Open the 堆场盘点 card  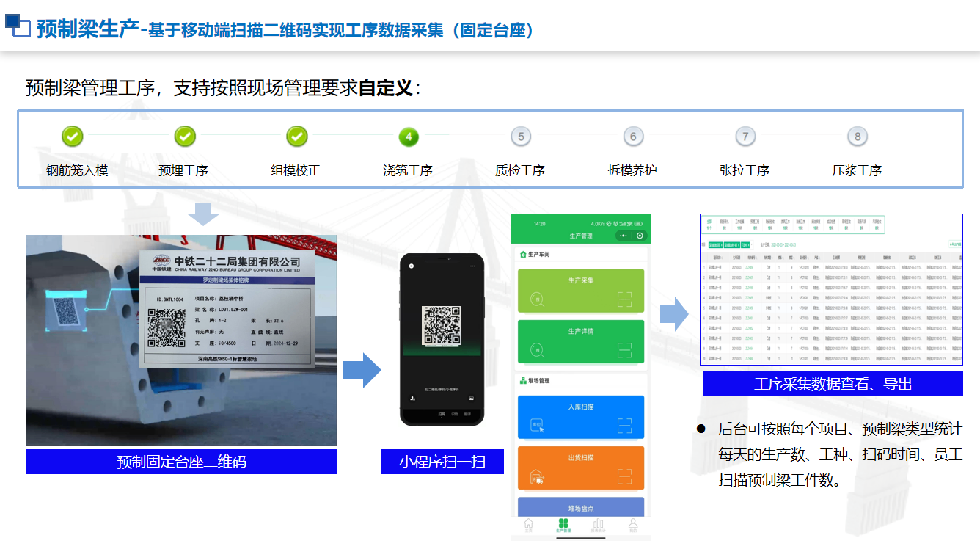581,507
